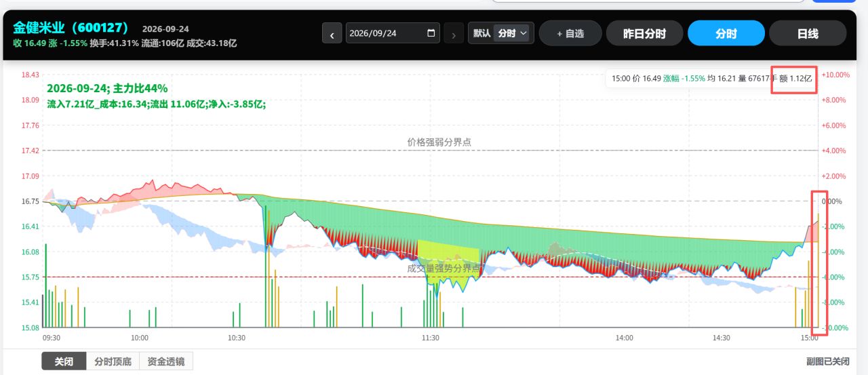Image resolution: width=868 pixels, height=375 pixels.
Task: Click the tooltip 涨幅 -1.55% value
Action: (684, 79)
